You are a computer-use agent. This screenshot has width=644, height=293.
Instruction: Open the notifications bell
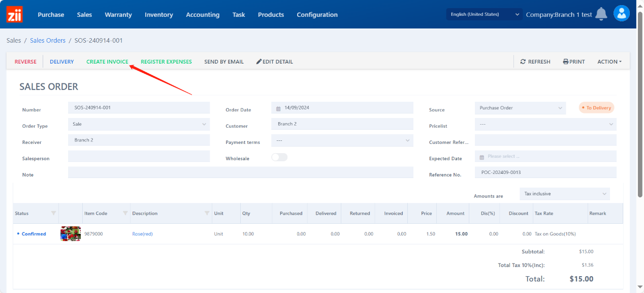click(601, 14)
